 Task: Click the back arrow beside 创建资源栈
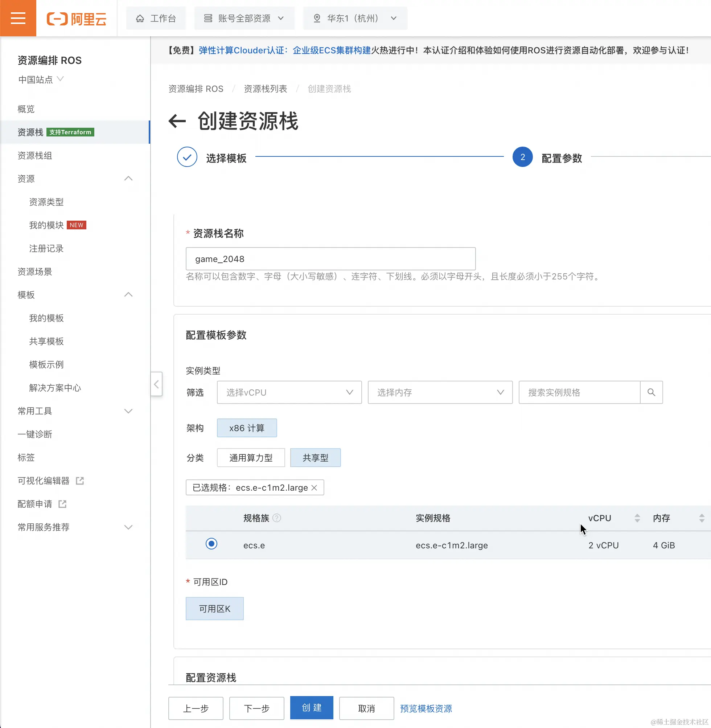click(x=177, y=121)
